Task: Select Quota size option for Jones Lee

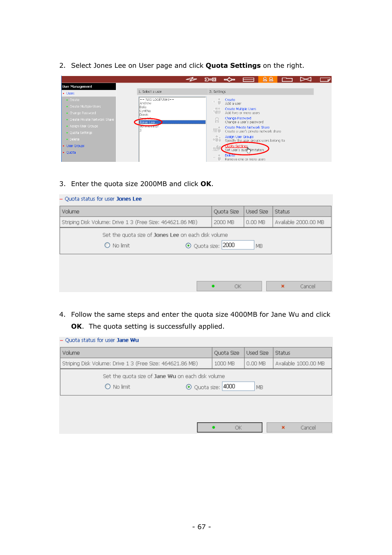Action: [x=188, y=246]
